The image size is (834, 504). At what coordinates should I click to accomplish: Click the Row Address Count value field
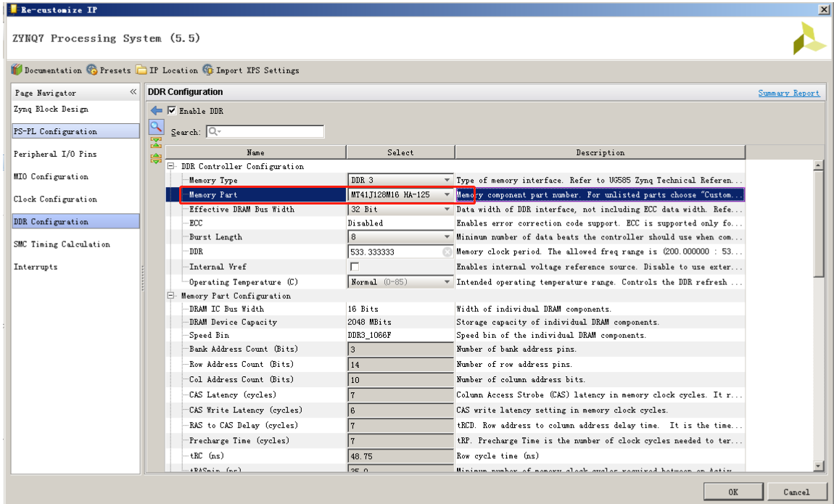click(400, 365)
